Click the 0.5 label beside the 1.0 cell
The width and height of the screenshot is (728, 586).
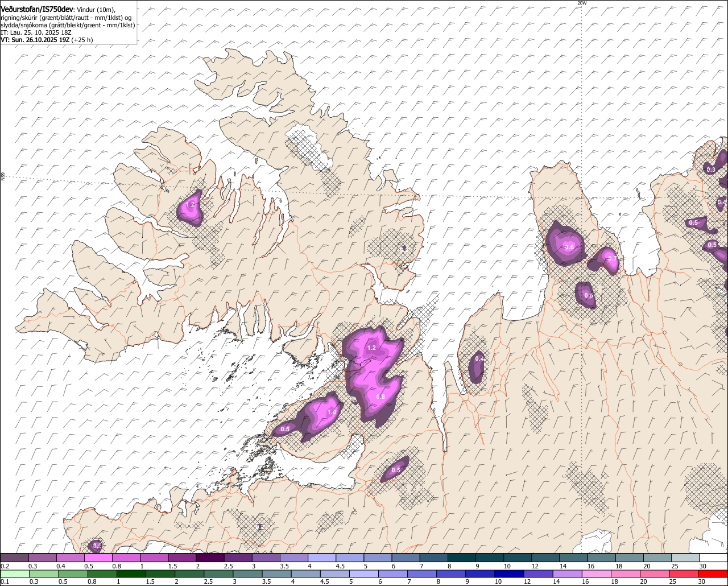pos(285,429)
